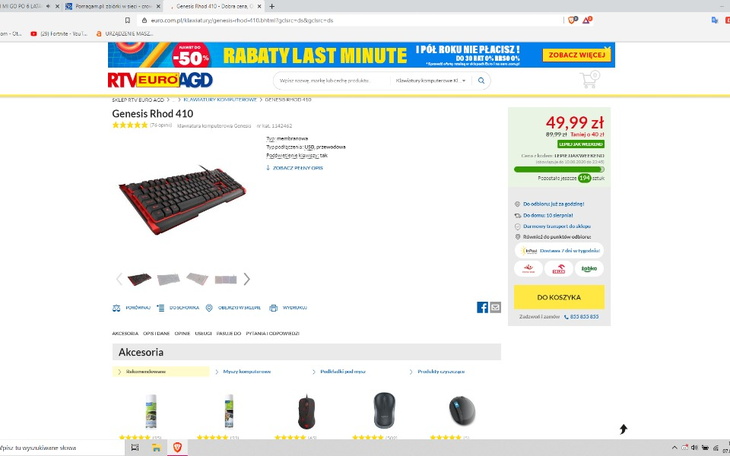Click the green stock progress bar
The width and height of the screenshot is (730, 456).
point(559,170)
